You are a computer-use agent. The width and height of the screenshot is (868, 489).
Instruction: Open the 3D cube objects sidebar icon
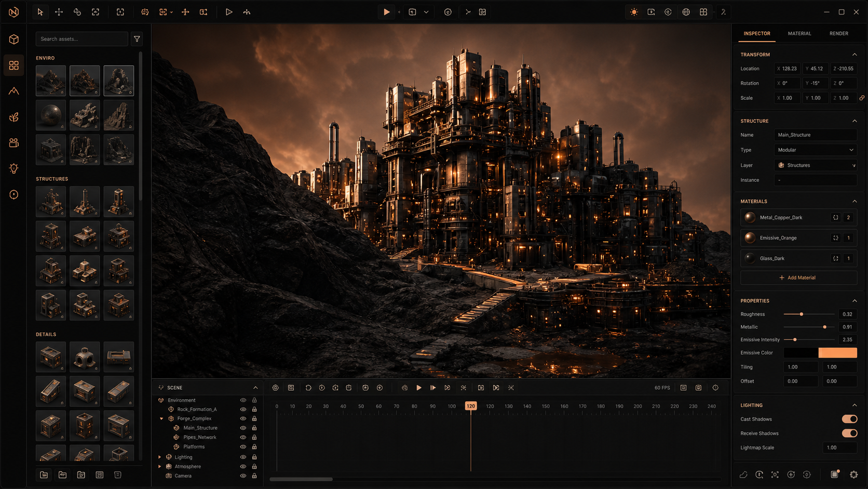pos(14,39)
